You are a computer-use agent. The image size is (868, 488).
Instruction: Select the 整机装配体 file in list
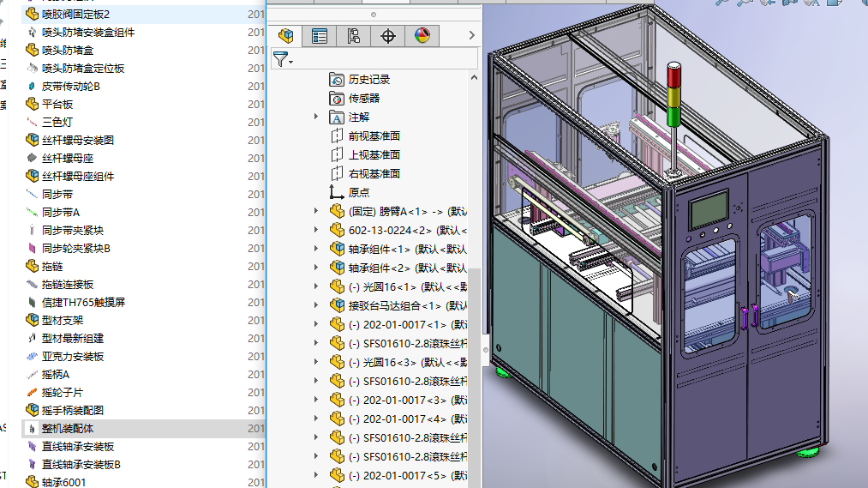pos(68,428)
